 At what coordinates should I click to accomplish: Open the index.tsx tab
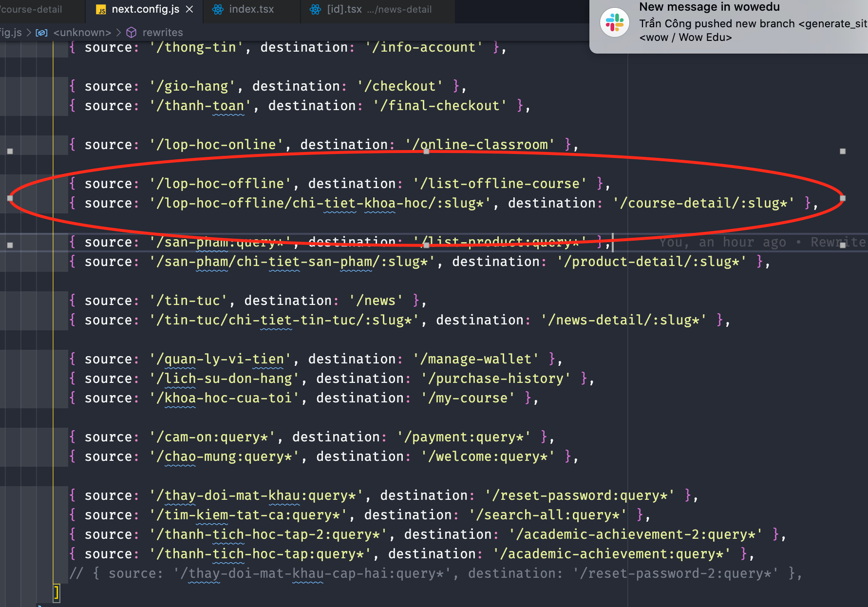pyautogui.click(x=251, y=9)
